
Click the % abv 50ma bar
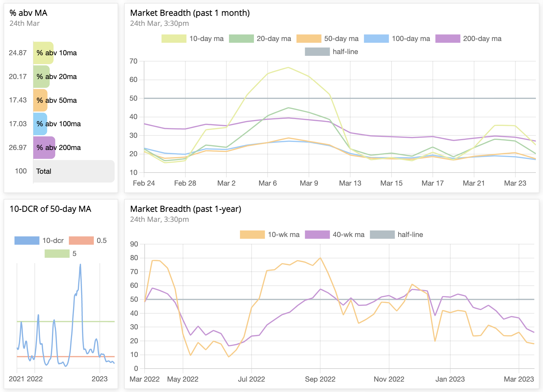tap(40, 100)
